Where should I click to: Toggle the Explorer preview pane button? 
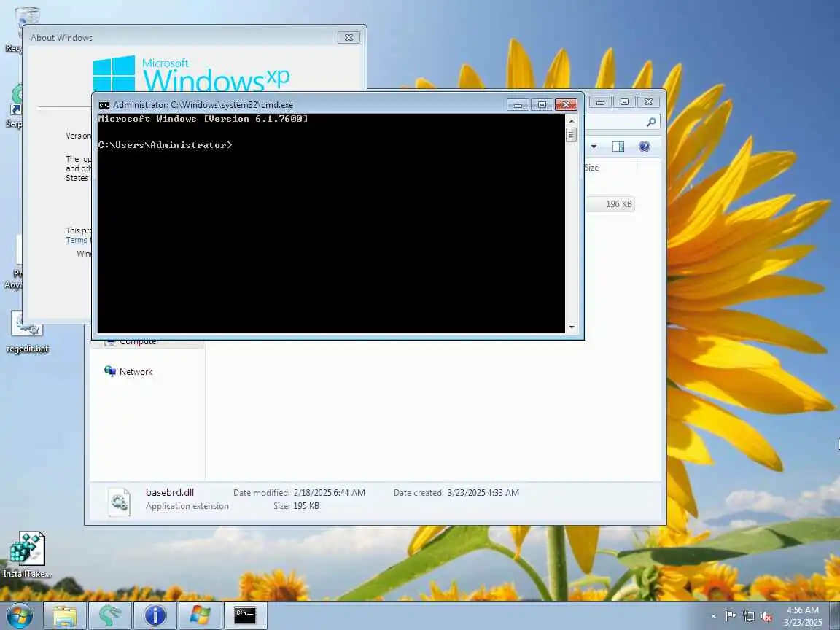[x=618, y=147]
